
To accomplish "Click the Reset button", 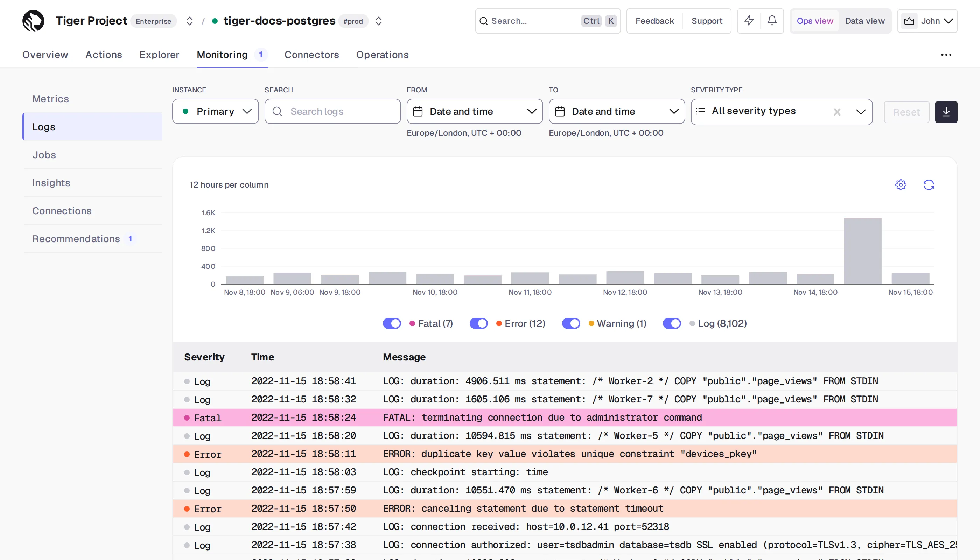I will point(906,112).
